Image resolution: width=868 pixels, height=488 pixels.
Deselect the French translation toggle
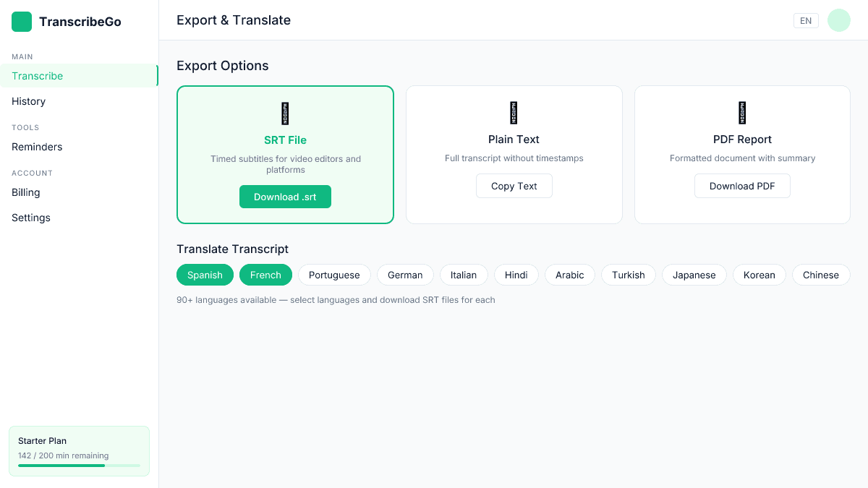tap(265, 275)
